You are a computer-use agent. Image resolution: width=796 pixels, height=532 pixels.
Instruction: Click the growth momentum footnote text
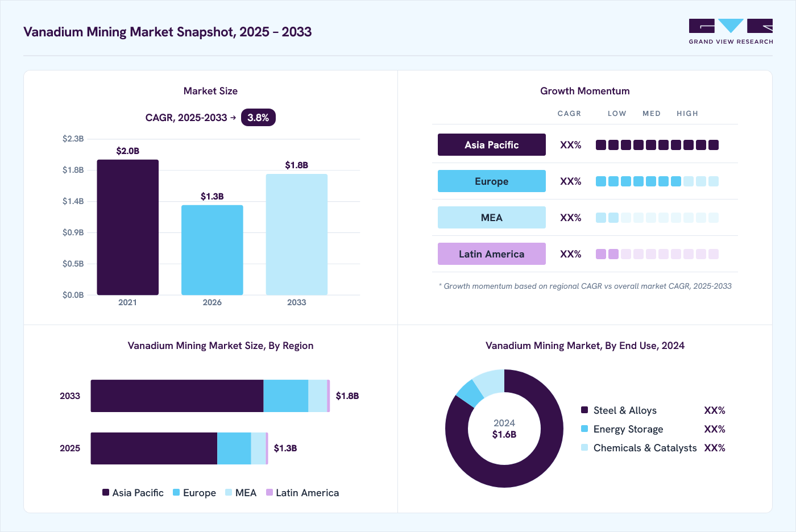point(585,286)
